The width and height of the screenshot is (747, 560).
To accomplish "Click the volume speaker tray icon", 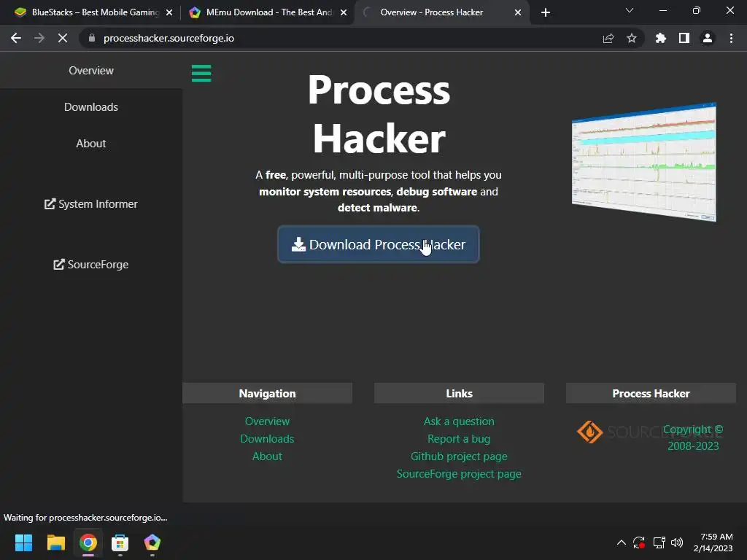I will [677, 542].
